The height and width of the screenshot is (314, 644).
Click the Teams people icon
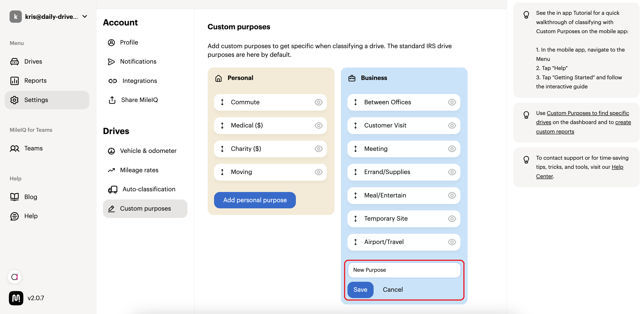(15, 149)
